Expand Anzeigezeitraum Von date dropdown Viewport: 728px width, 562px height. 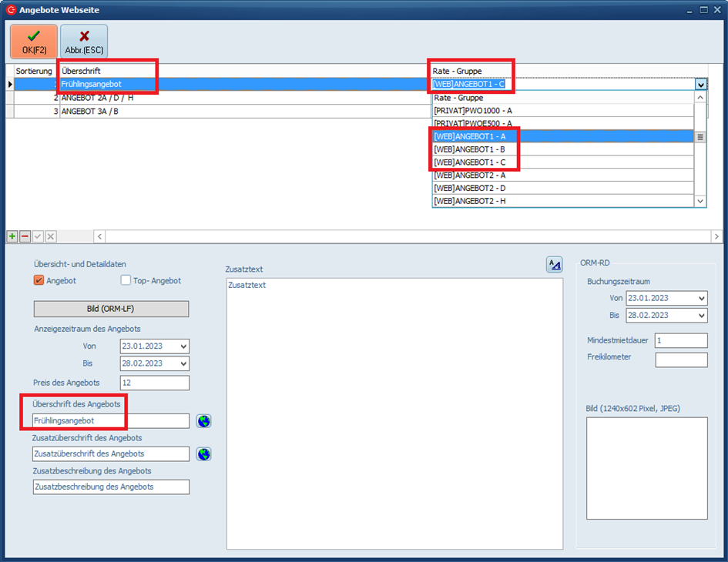pyautogui.click(x=183, y=346)
